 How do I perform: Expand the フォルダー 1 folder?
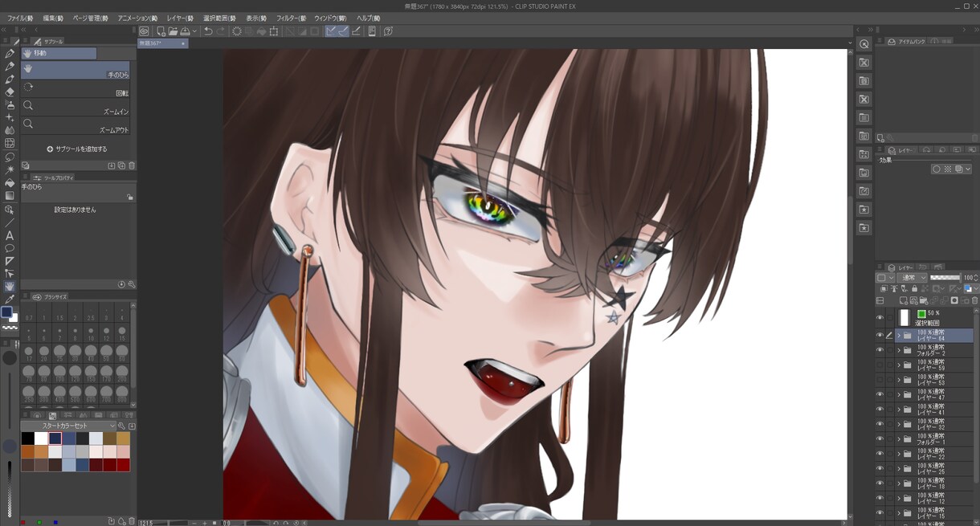[x=899, y=439]
